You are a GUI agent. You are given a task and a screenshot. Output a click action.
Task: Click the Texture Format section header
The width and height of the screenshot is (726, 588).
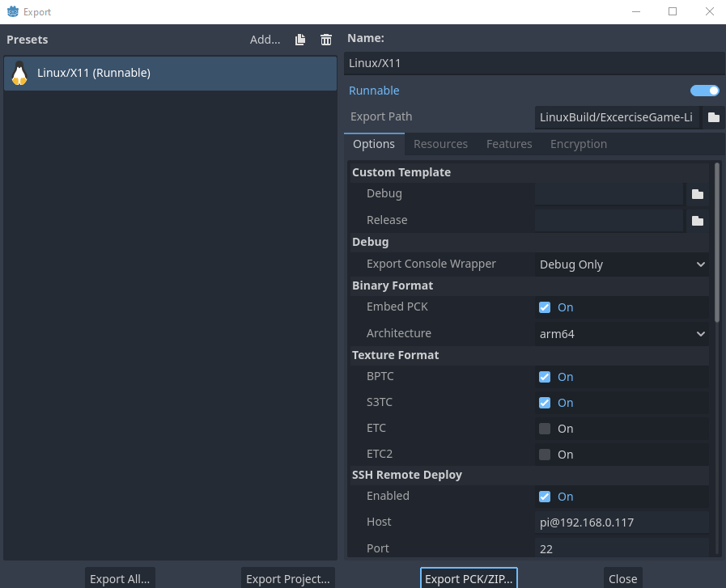(529, 355)
